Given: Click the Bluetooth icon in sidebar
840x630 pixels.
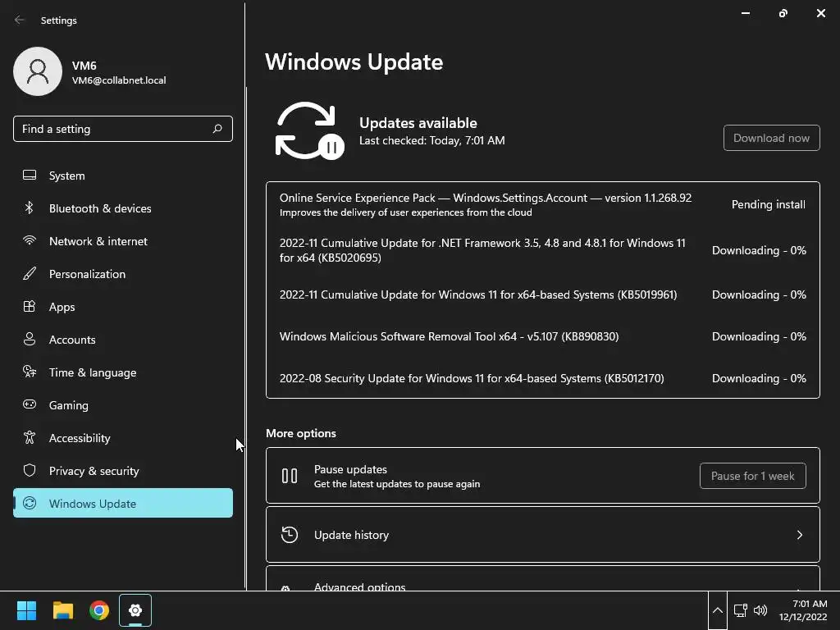Looking at the screenshot, I should [30, 208].
